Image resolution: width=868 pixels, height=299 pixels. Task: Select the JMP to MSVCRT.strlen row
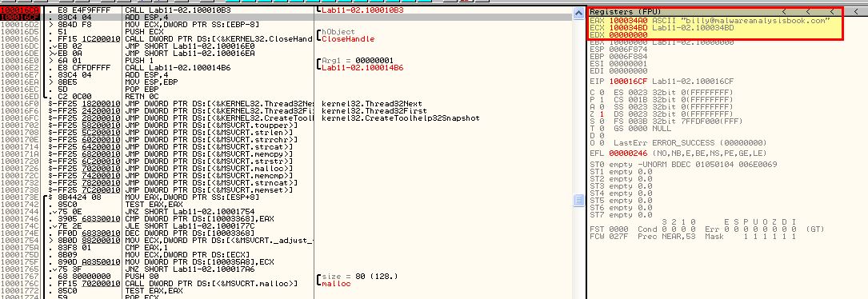(209, 133)
